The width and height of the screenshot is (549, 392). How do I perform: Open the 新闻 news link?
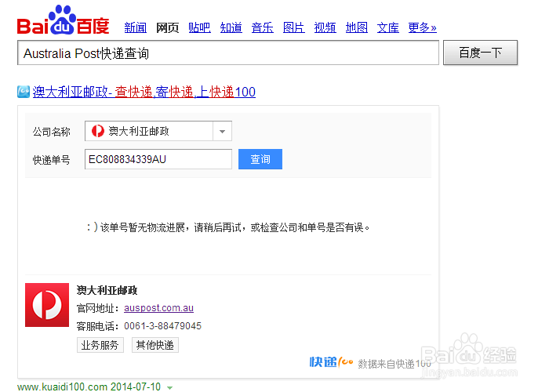pos(136,27)
